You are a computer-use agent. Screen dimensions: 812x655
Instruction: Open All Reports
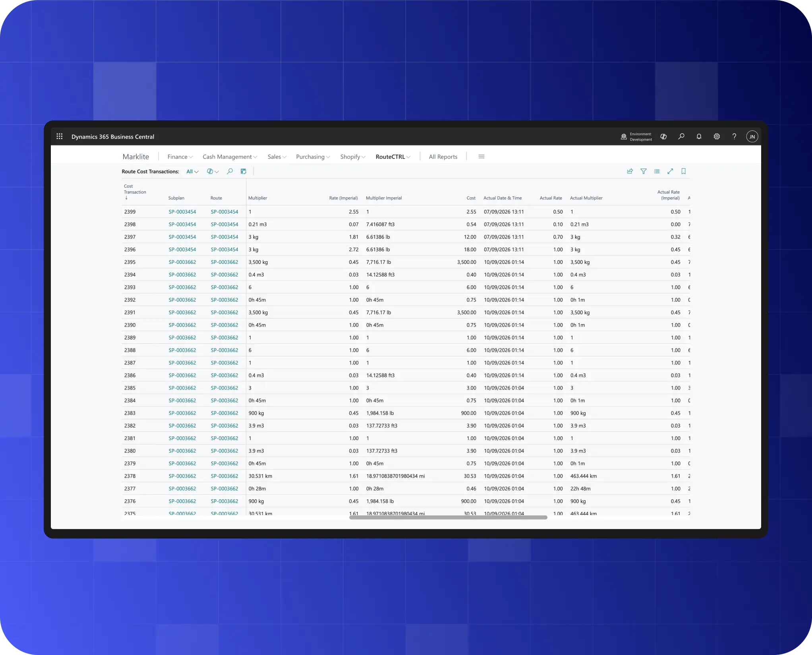(x=443, y=157)
